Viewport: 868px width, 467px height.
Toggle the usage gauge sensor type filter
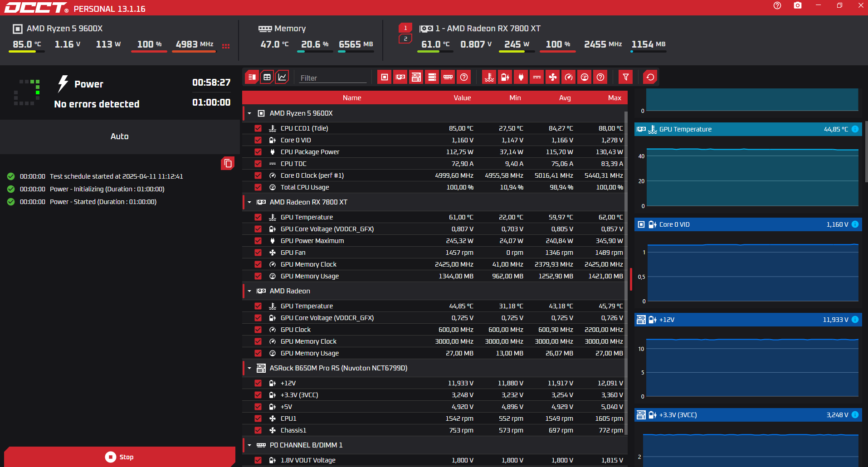585,77
